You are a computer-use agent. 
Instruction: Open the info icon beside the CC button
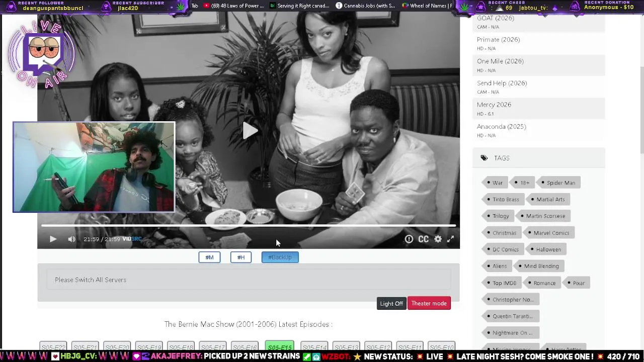click(409, 239)
